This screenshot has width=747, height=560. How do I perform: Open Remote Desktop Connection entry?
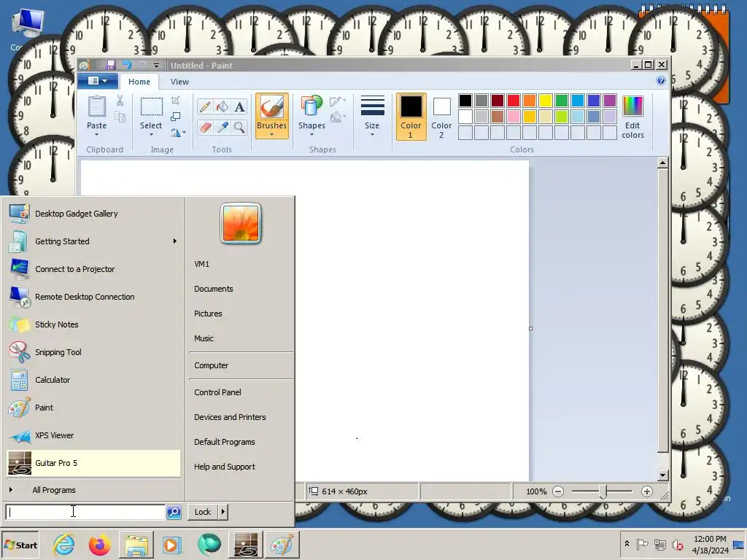pos(94,297)
